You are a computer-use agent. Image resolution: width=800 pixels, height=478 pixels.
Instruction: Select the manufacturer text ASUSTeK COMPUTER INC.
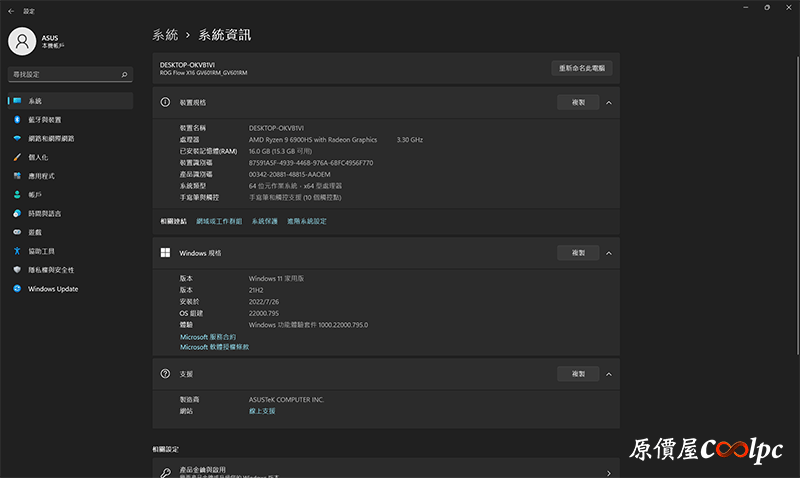pos(286,399)
